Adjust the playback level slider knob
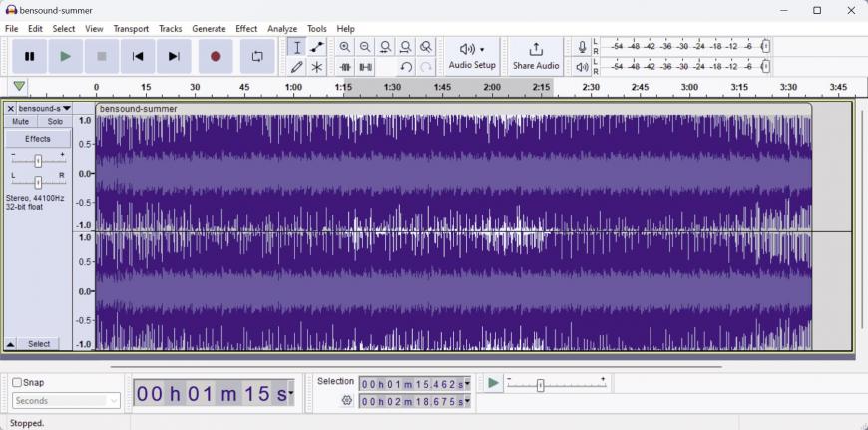 (x=765, y=67)
